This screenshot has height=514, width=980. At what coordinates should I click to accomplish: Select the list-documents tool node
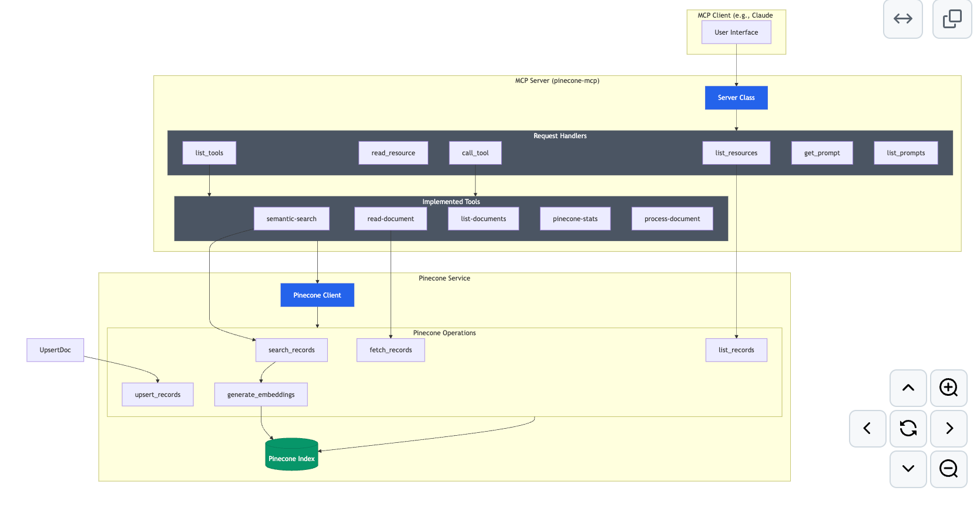(484, 219)
